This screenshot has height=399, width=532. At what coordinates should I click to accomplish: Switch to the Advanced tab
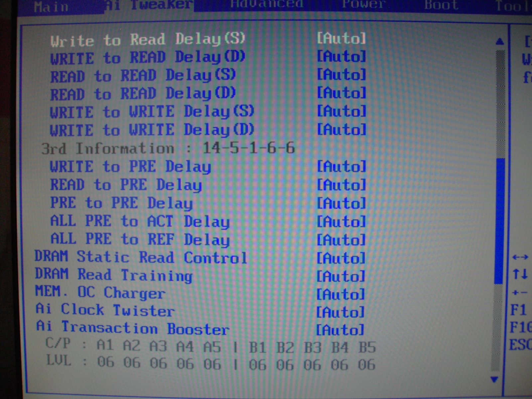pyautogui.click(x=267, y=4)
